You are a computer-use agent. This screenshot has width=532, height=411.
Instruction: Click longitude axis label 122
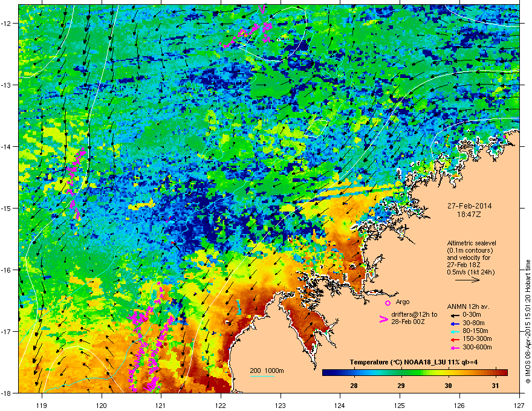[x=221, y=405]
